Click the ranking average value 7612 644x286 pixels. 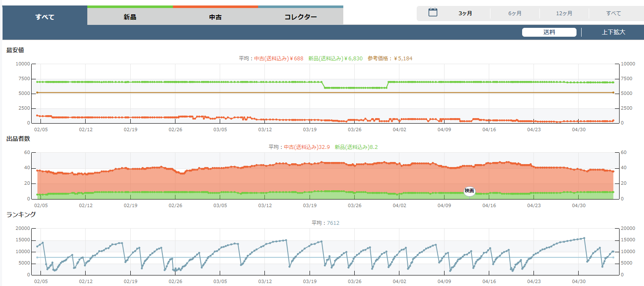[x=333, y=223]
